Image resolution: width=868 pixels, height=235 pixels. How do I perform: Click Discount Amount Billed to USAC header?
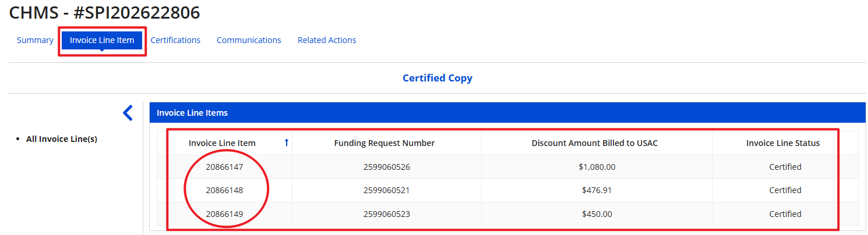[594, 143]
